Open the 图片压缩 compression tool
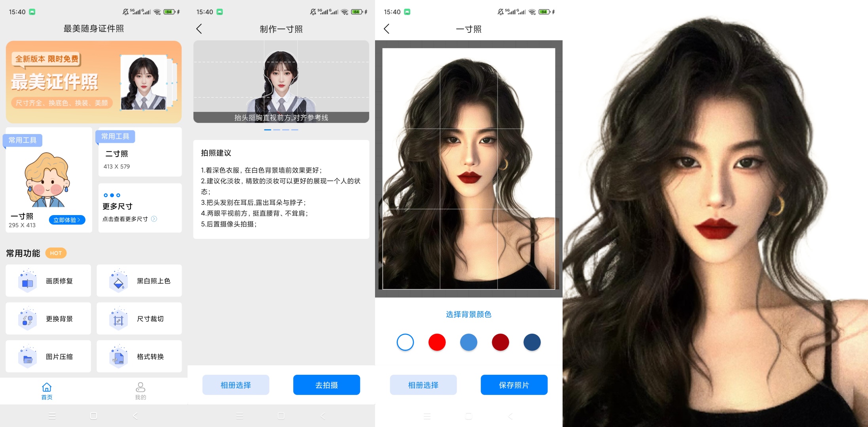The width and height of the screenshot is (868, 427). coord(48,356)
